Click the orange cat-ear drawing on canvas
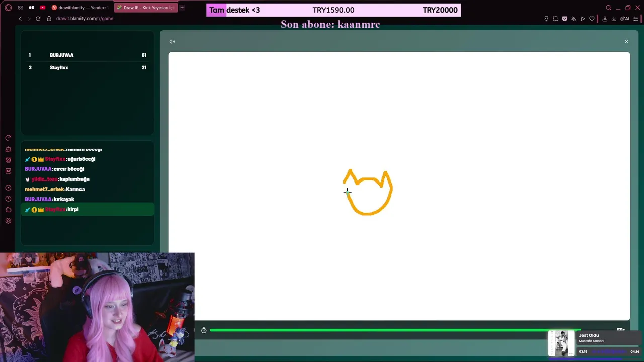The height and width of the screenshot is (362, 644). point(368,193)
